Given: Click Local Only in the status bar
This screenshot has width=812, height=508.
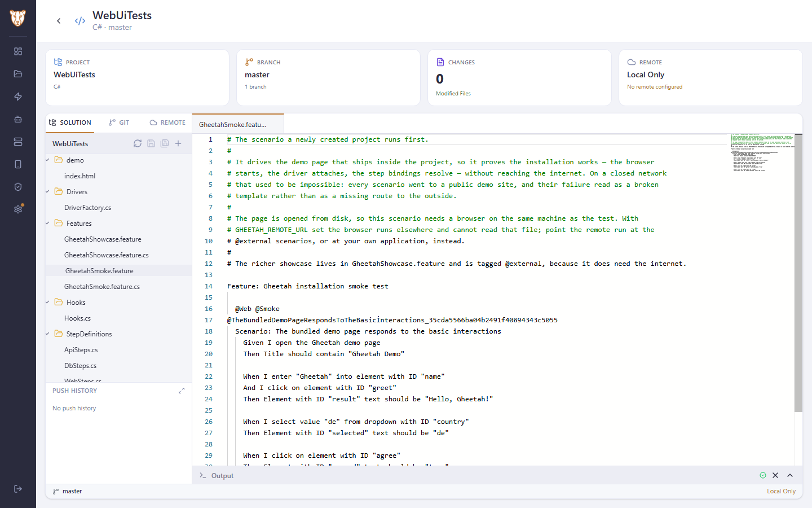Looking at the screenshot, I should click(x=781, y=491).
